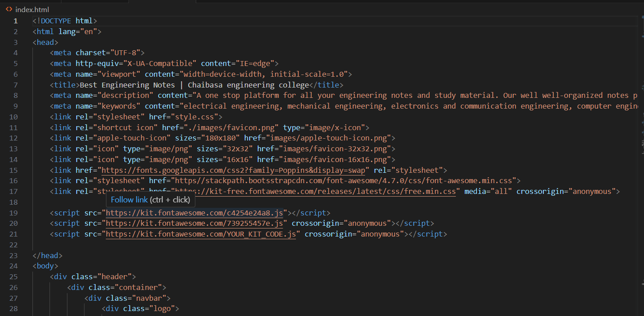Screen dimensions: 644x316
Task: Click the HTML icon on the index.html tab
Action: [10, 9]
